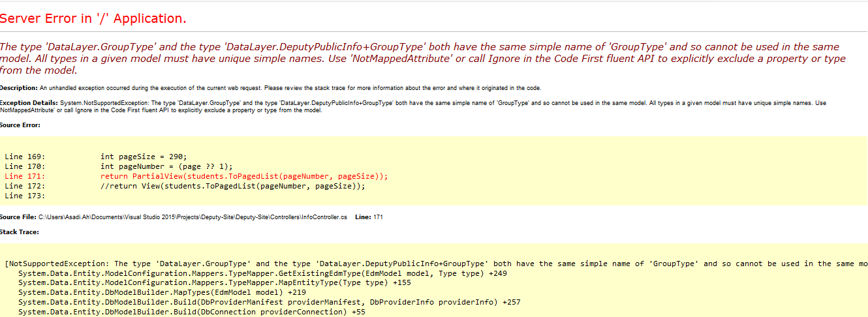Click the red italic GroupType error message
This screenshot has height=317, width=868.
click(x=419, y=58)
